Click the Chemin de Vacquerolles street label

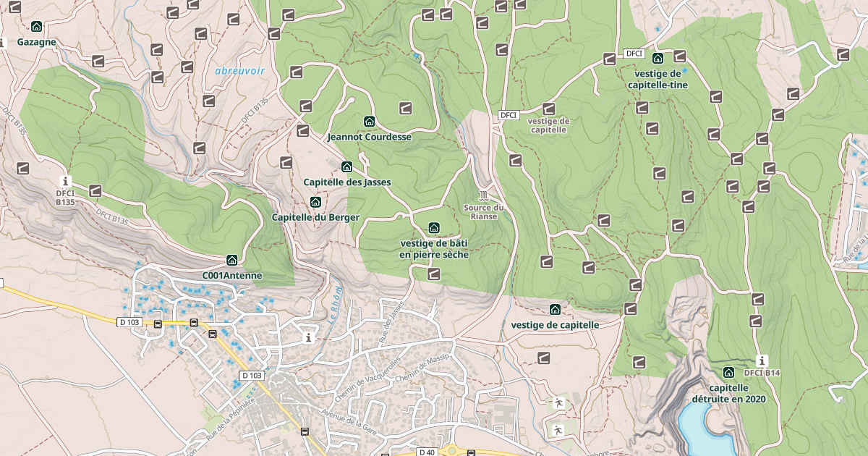click(367, 380)
